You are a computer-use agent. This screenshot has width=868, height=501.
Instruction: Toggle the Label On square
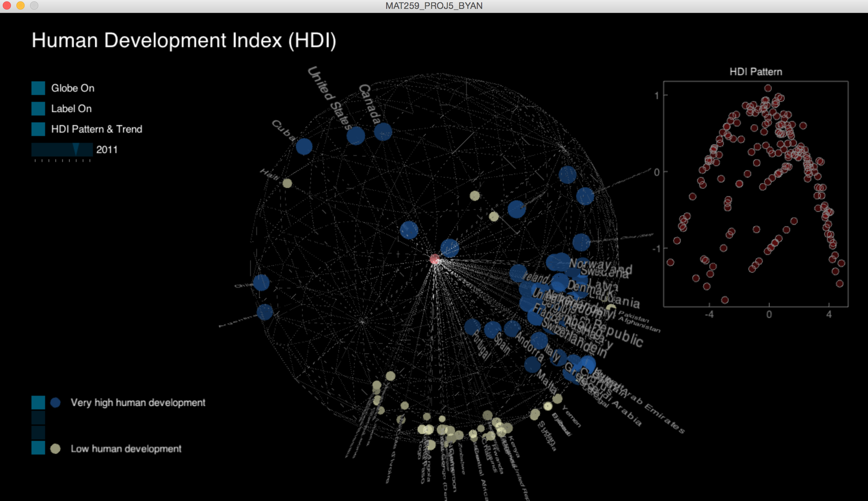[38, 109]
